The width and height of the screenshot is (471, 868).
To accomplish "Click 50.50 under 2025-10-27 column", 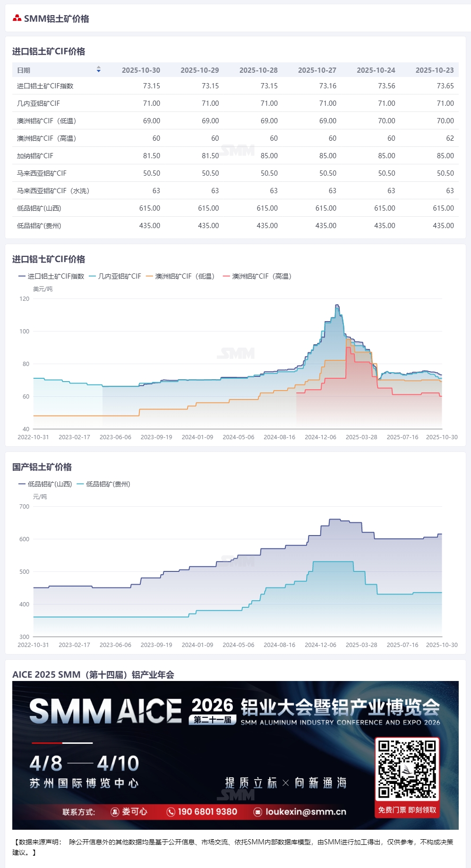I will pos(328,173).
